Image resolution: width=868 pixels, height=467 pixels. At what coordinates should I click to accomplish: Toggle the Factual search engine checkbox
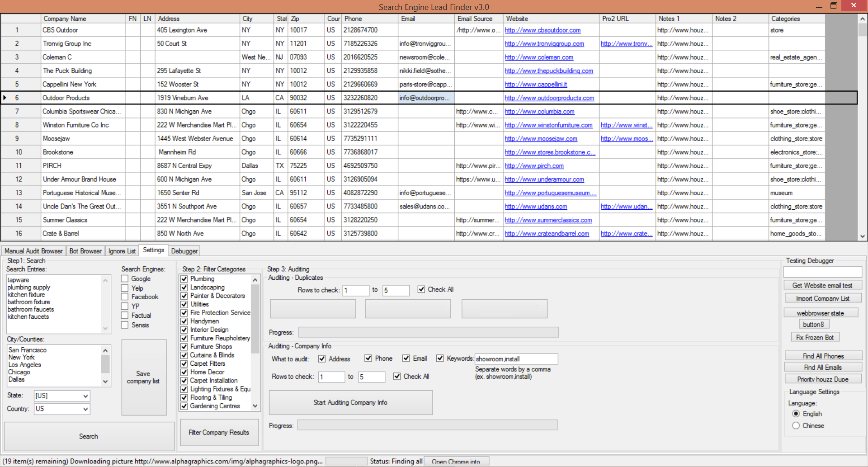(x=125, y=316)
